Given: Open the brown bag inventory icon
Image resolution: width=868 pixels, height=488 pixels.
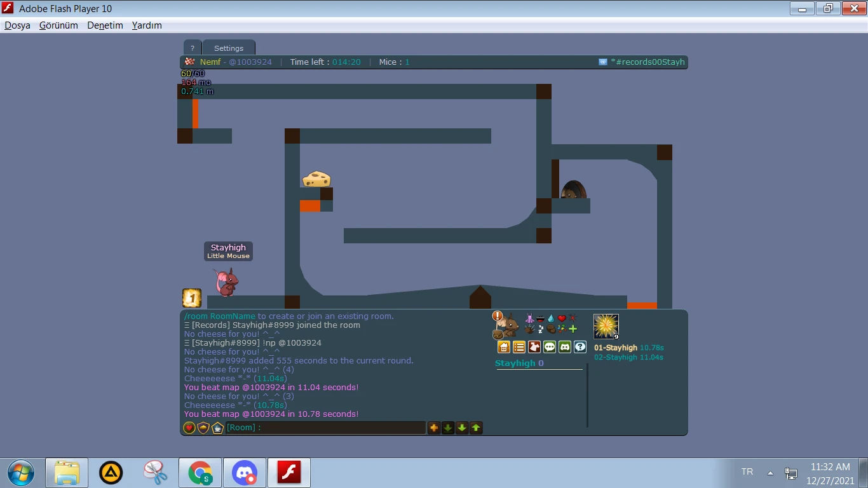Looking at the screenshot, I should pyautogui.click(x=498, y=334).
